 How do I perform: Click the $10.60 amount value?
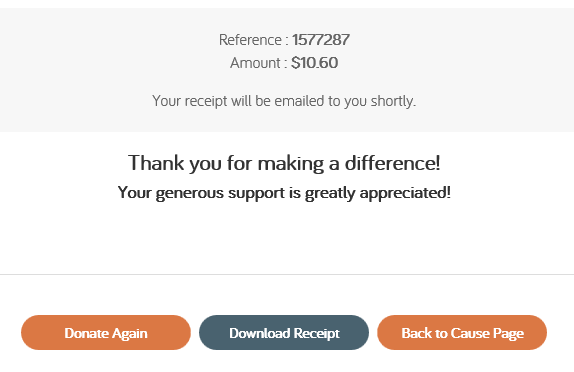(x=314, y=63)
